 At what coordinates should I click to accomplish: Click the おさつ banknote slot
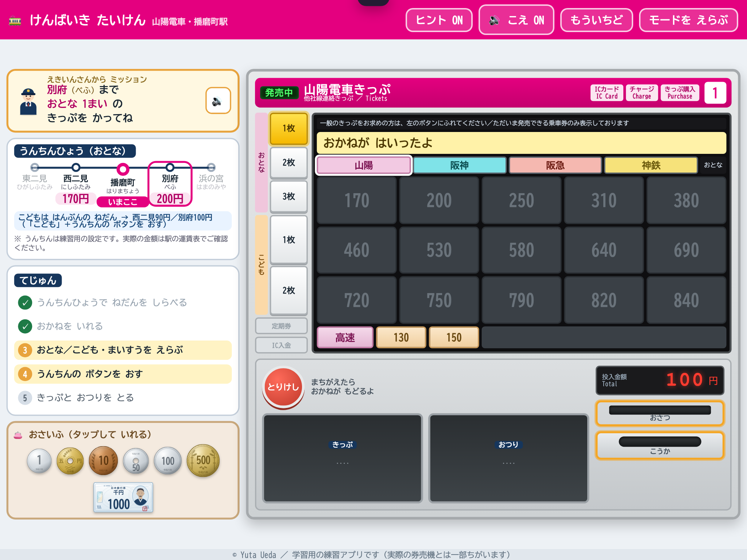660,413
